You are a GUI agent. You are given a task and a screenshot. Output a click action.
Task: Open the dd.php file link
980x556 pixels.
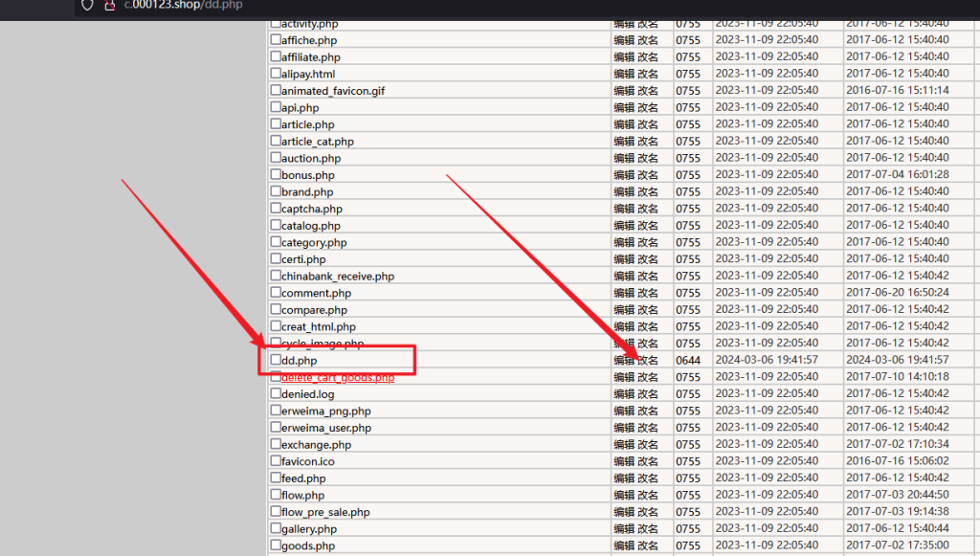[299, 361]
